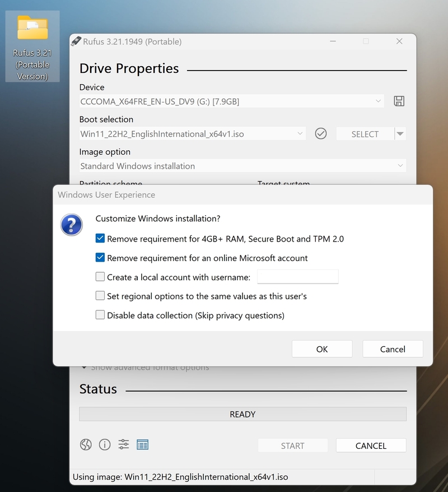Open the About info icon
The image size is (448, 492).
[x=105, y=444]
